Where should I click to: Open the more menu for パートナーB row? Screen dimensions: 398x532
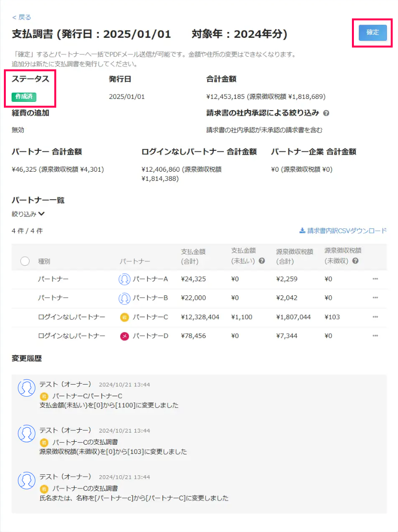point(375,298)
